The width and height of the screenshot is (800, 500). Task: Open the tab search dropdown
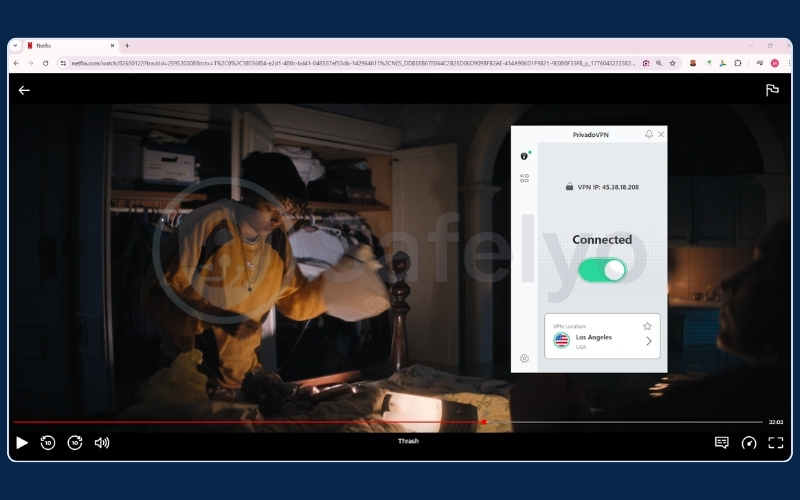[15, 45]
